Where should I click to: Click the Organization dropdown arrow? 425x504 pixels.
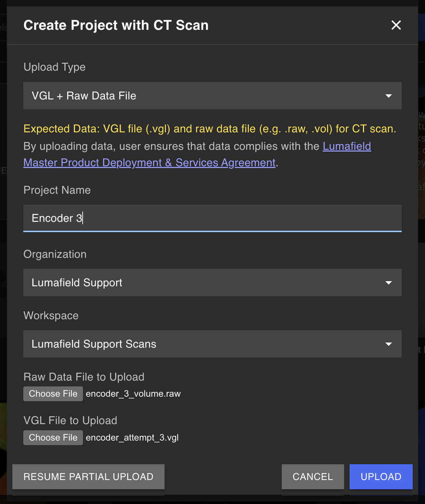click(x=388, y=283)
